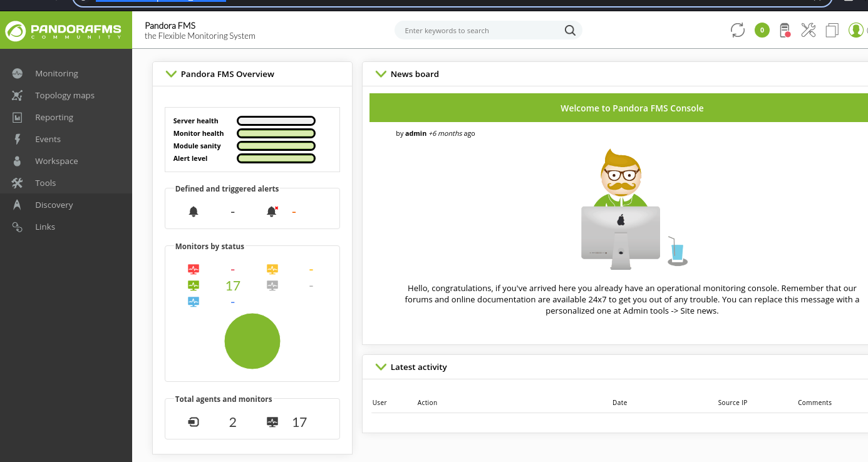Open the header tools wrench icon

(809, 30)
